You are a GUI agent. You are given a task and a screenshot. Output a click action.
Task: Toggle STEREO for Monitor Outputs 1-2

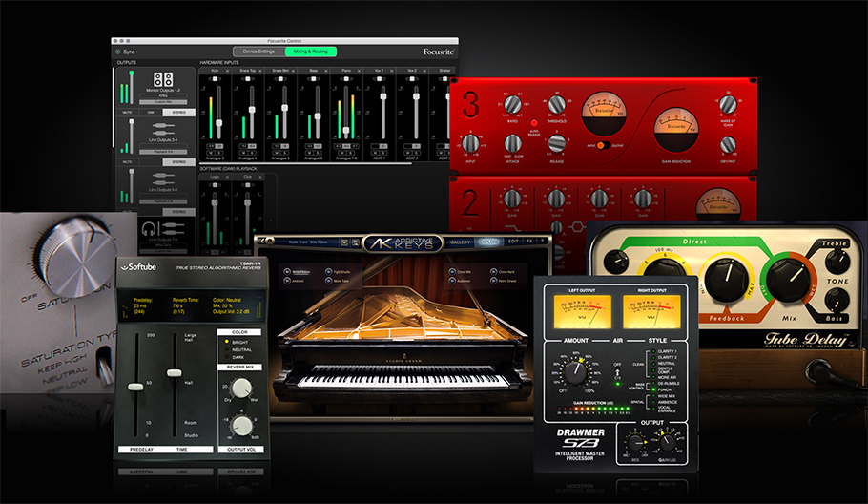pos(178,113)
